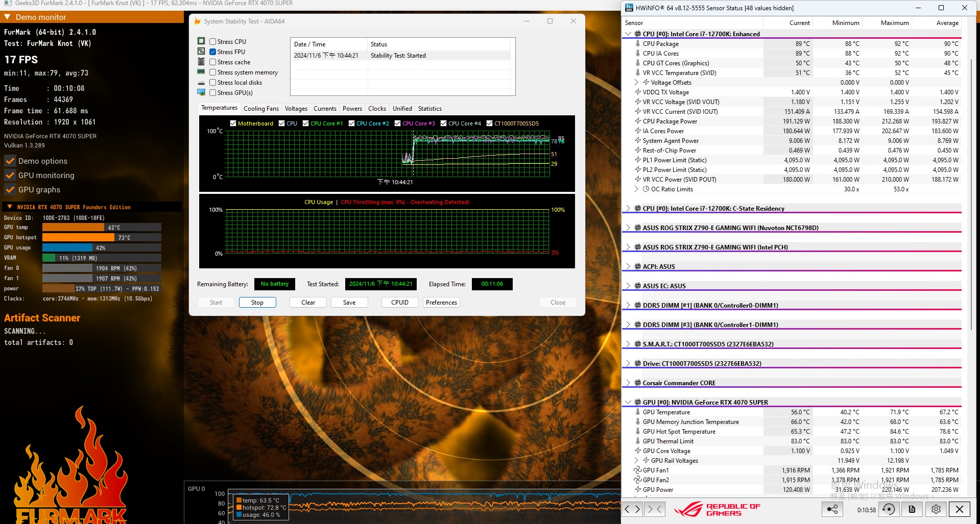
Task: Click the GPU Core Voltage lightning icon
Action: 638,451
